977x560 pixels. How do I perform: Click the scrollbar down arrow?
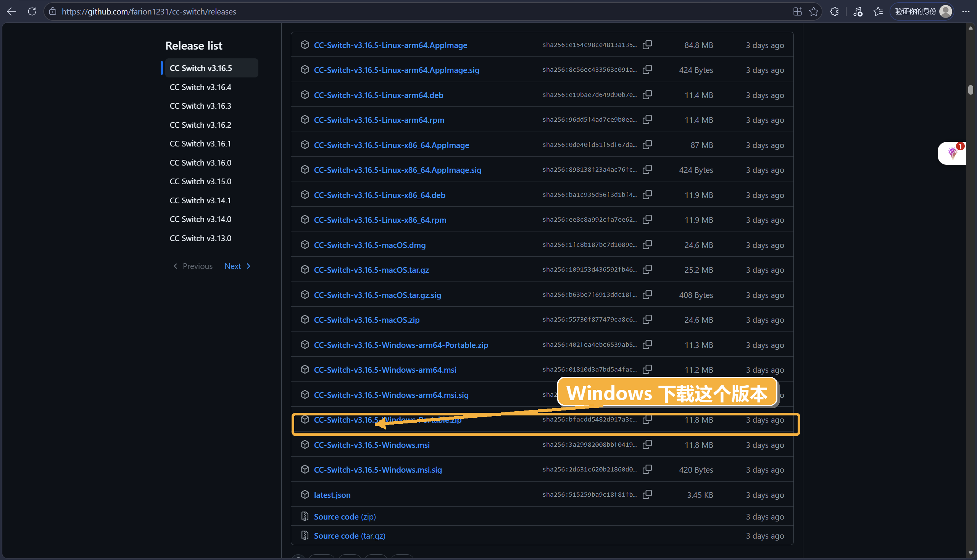click(971, 553)
